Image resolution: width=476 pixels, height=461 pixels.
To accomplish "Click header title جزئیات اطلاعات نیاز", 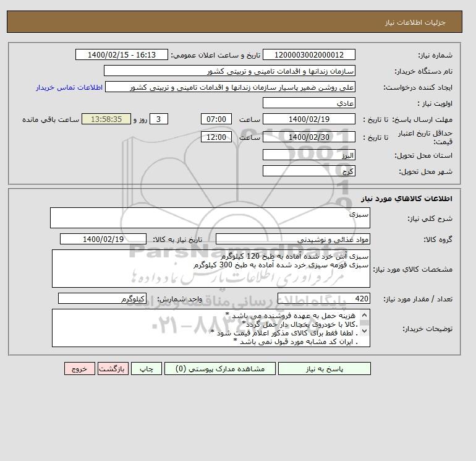I will click(415, 22).
